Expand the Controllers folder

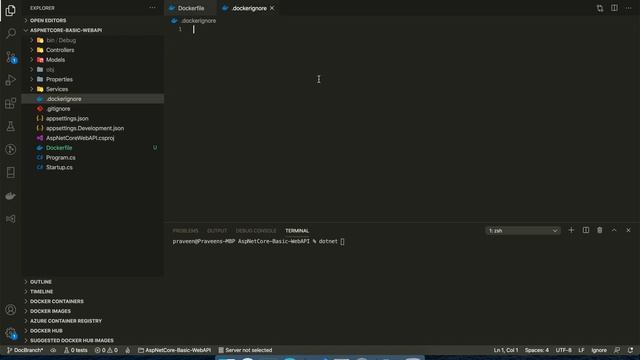coord(93,50)
